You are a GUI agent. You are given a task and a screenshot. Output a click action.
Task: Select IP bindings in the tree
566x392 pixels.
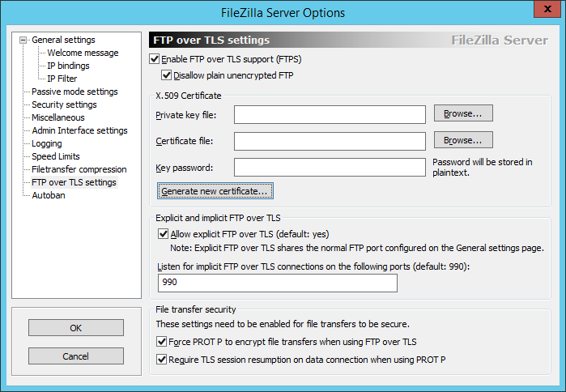[x=68, y=66]
